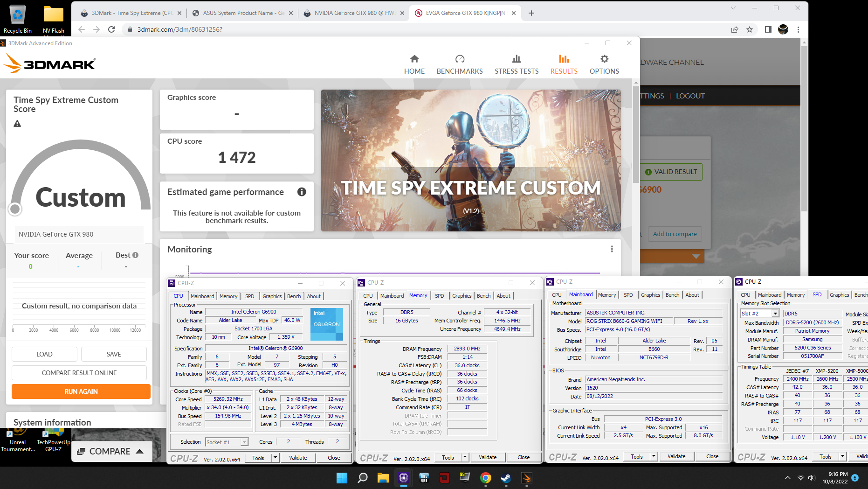Click the Chrome page vertical scrollbar
This screenshot has width=868, height=489.
(804, 128)
